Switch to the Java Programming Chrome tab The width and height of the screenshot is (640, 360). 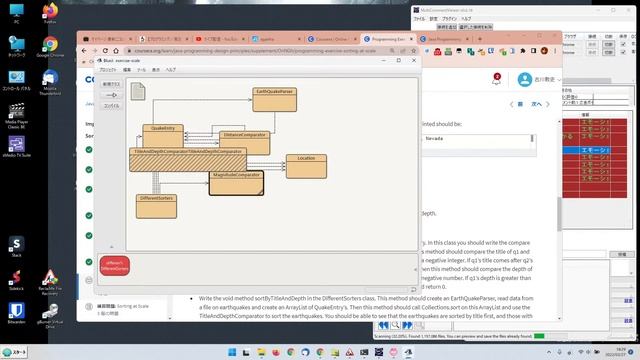coord(444,39)
